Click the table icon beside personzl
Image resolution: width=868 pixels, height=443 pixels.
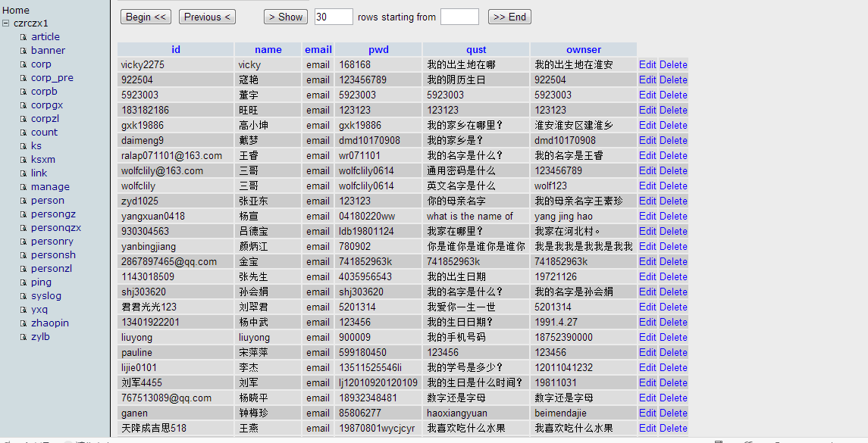tap(24, 269)
